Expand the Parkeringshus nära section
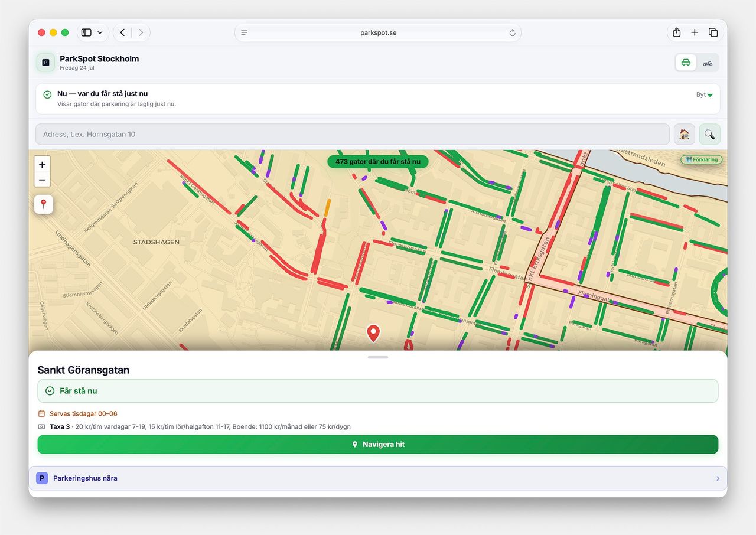 tap(378, 478)
